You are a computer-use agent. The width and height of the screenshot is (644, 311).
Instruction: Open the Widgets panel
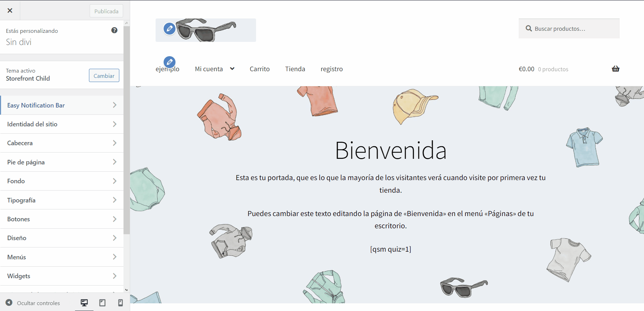[x=62, y=276]
